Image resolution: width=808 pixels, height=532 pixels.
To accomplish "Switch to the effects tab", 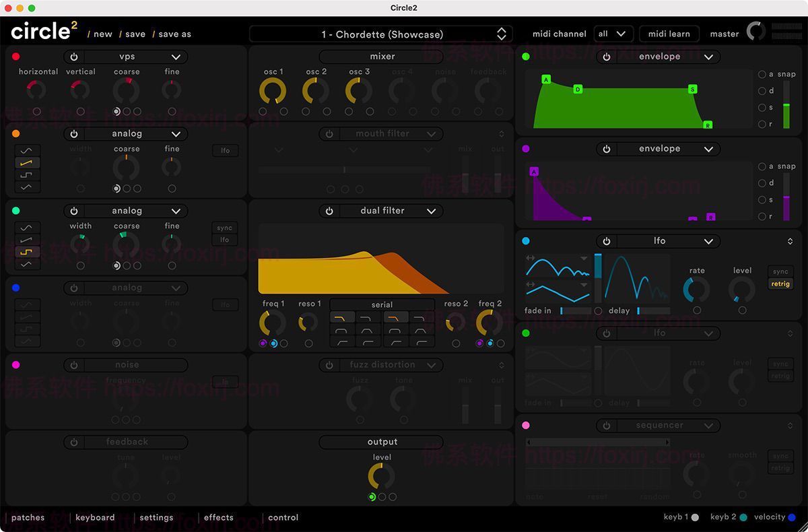I will pos(218,517).
